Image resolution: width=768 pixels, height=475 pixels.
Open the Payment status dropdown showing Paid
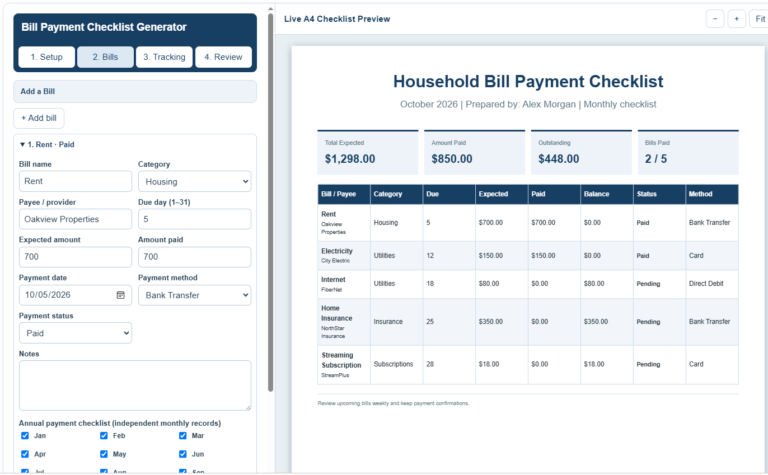75,333
